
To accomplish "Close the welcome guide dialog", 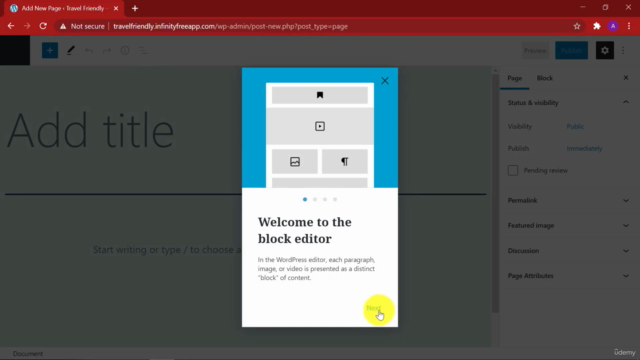I will pyautogui.click(x=385, y=81).
